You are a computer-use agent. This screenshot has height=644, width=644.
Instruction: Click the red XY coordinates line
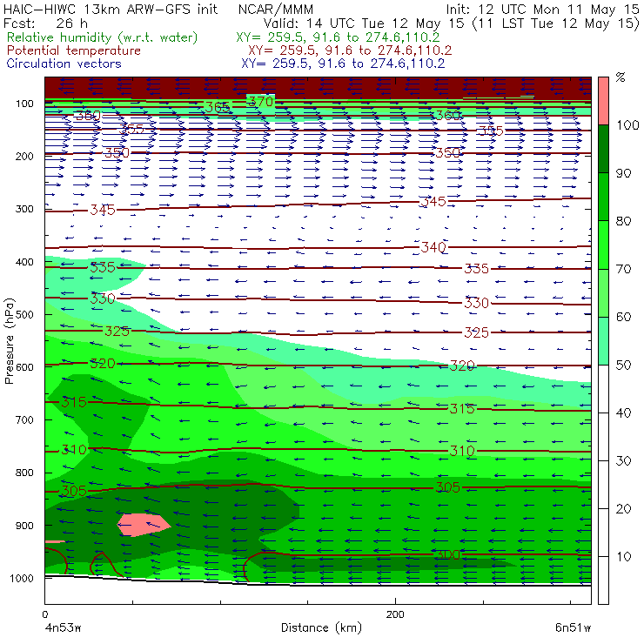point(350,50)
